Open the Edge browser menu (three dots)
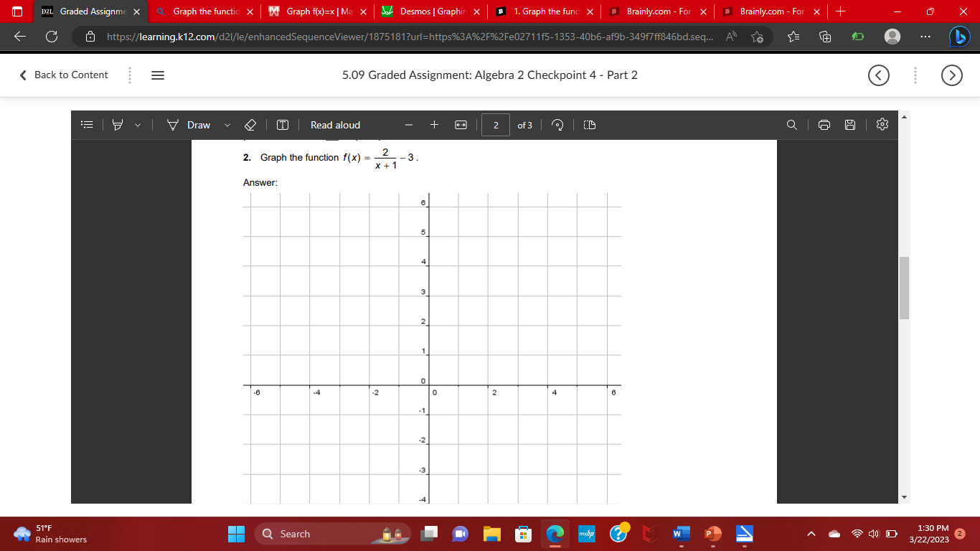Viewport: 980px width, 551px height. (x=925, y=37)
